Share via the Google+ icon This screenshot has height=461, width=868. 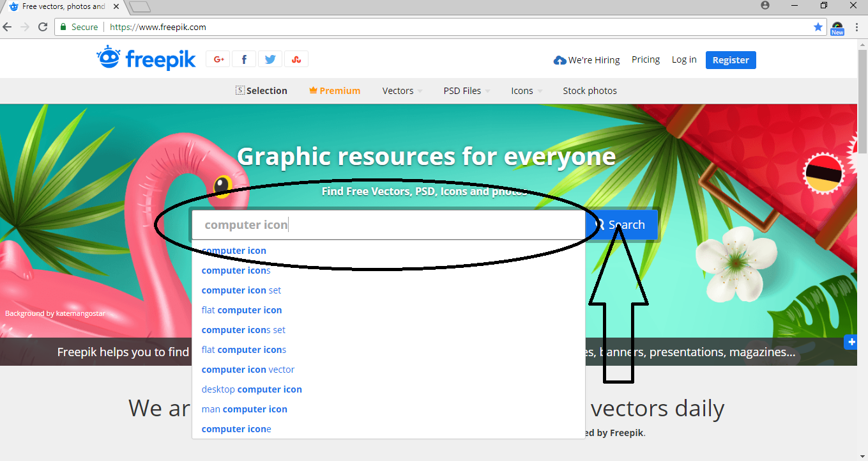click(218, 59)
